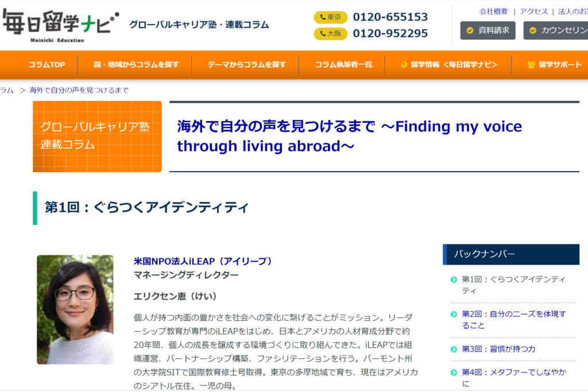Click the orange グローバルキャリア塾 連載コラム banner

tap(97, 137)
